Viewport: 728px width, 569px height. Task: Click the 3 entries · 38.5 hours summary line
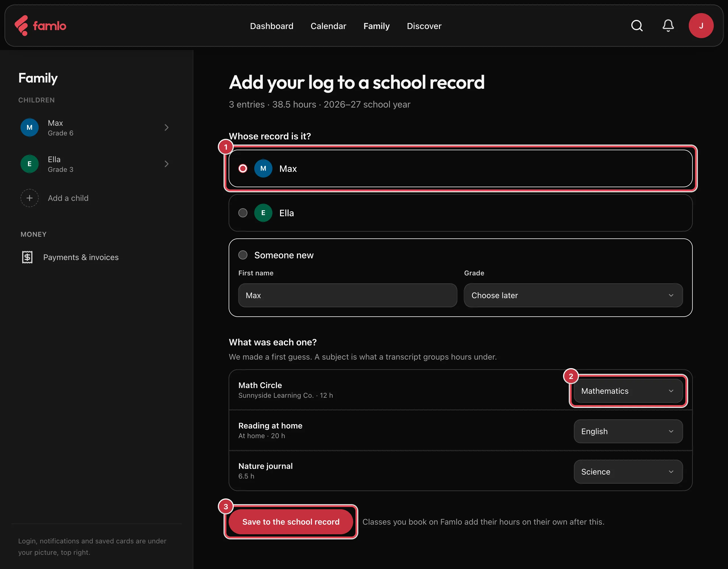click(319, 104)
